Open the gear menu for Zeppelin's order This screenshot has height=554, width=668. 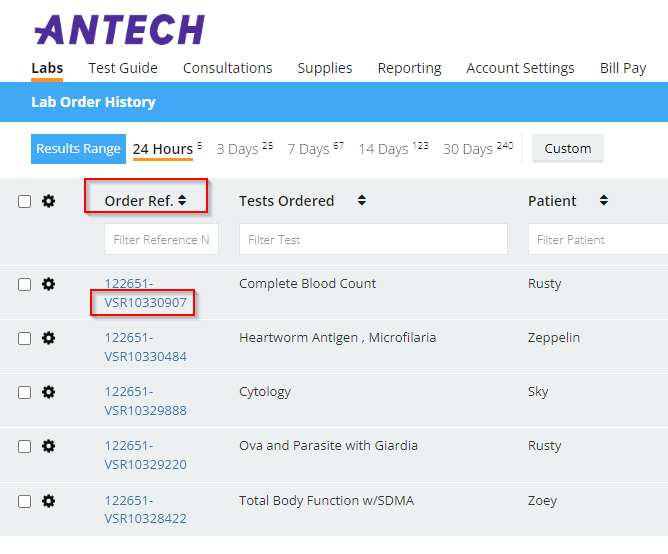48,338
